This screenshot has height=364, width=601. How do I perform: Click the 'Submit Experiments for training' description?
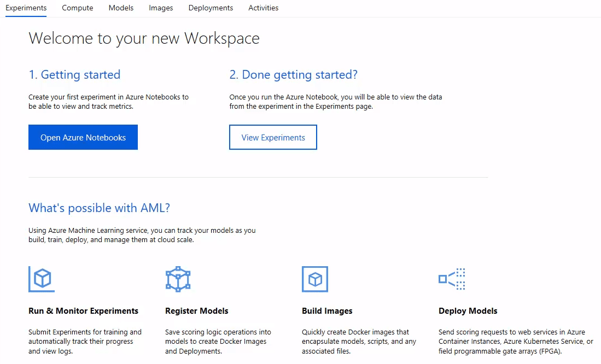pos(85,342)
